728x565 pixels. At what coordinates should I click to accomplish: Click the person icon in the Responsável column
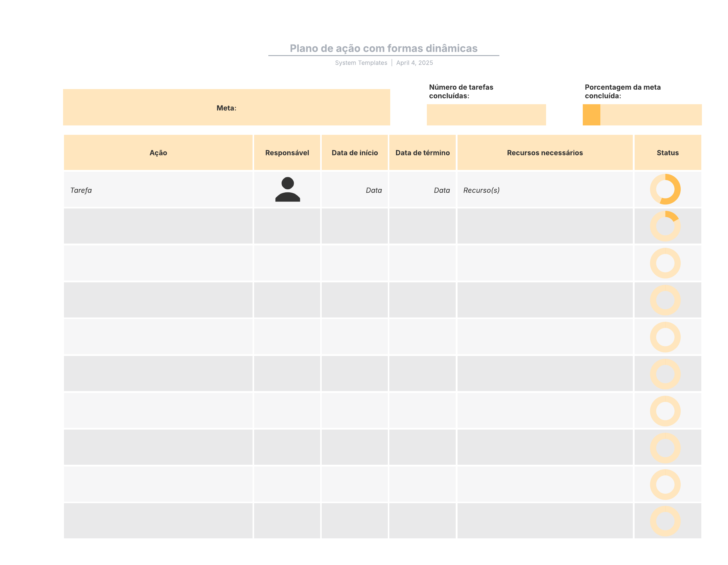pos(287,189)
